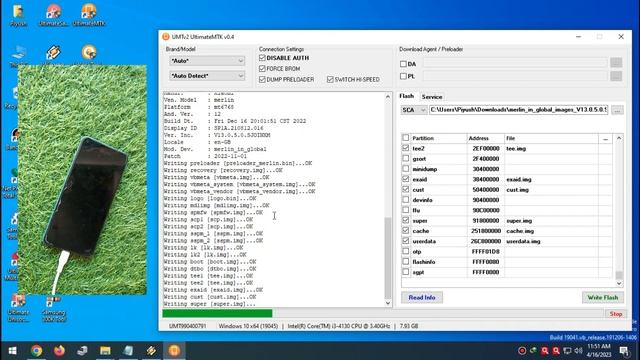Open the Brand *Auto* dropdown
Screen dimensions: 640x360
pyautogui.click(x=207, y=61)
